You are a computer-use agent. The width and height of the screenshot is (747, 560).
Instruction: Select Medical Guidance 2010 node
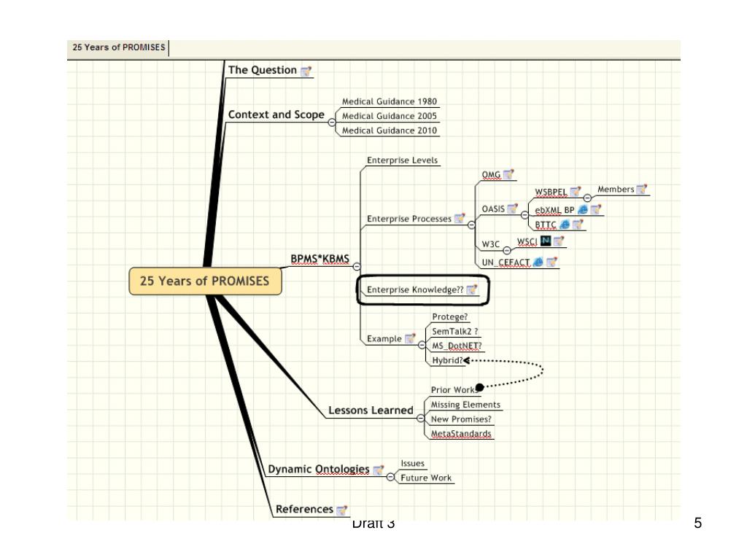(390, 131)
